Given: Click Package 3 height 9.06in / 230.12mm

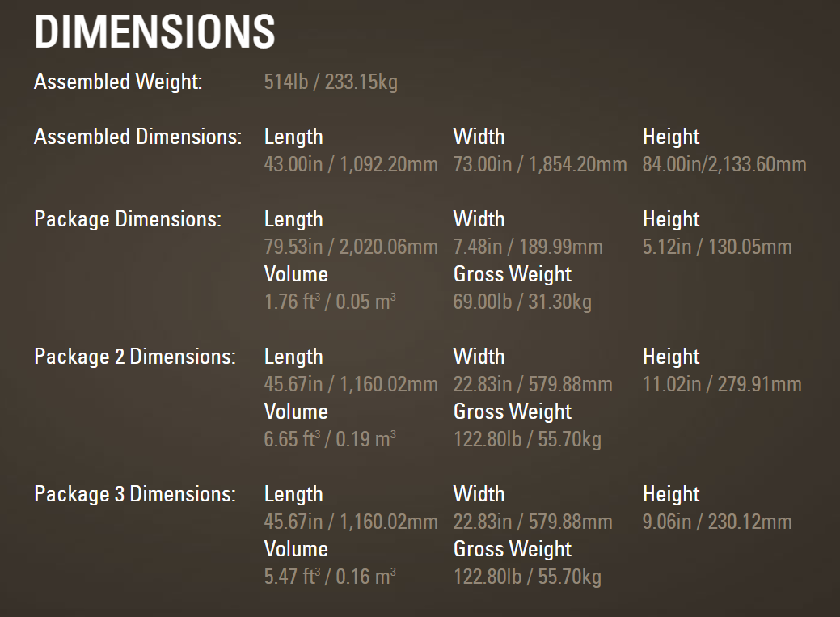Looking at the screenshot, I should (717, 522).
